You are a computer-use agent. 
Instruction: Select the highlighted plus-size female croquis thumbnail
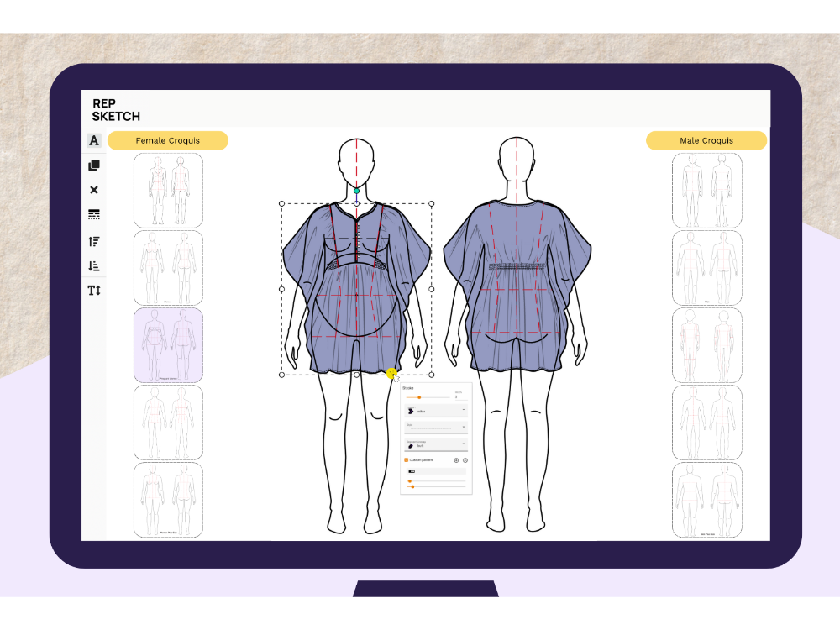(168, 345)
